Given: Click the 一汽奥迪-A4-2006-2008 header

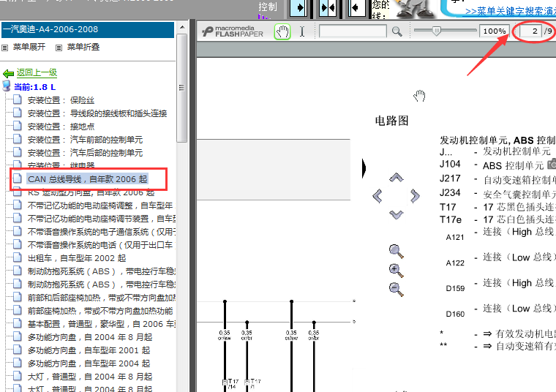Looking at the screenshot, I should point(88,29).
